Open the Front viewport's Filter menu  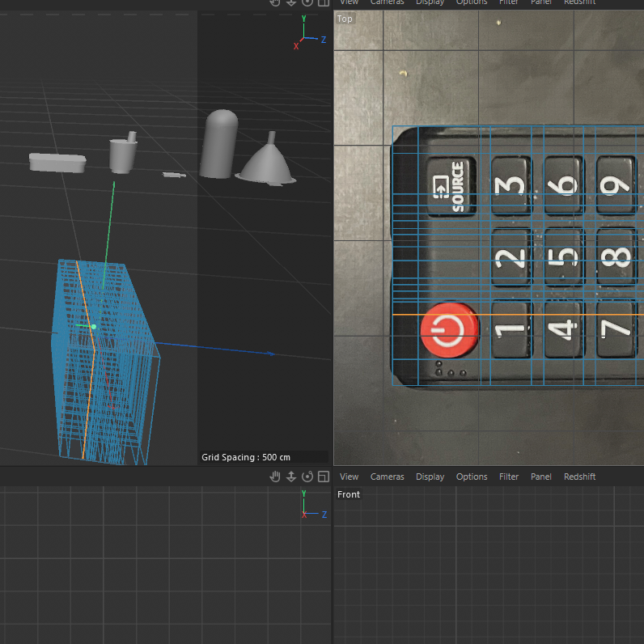click(x=509, y=477)
